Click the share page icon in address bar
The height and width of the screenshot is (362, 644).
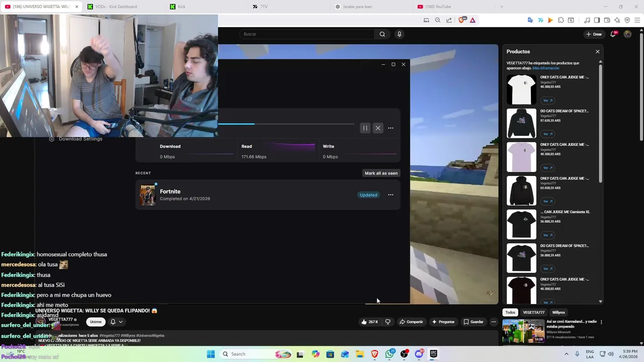click(x=449, y=20)
